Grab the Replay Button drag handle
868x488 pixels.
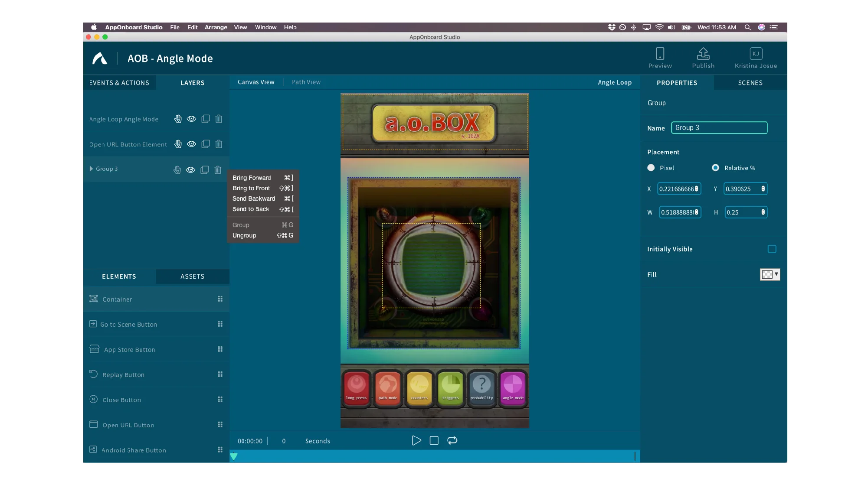tap(220, 374)
